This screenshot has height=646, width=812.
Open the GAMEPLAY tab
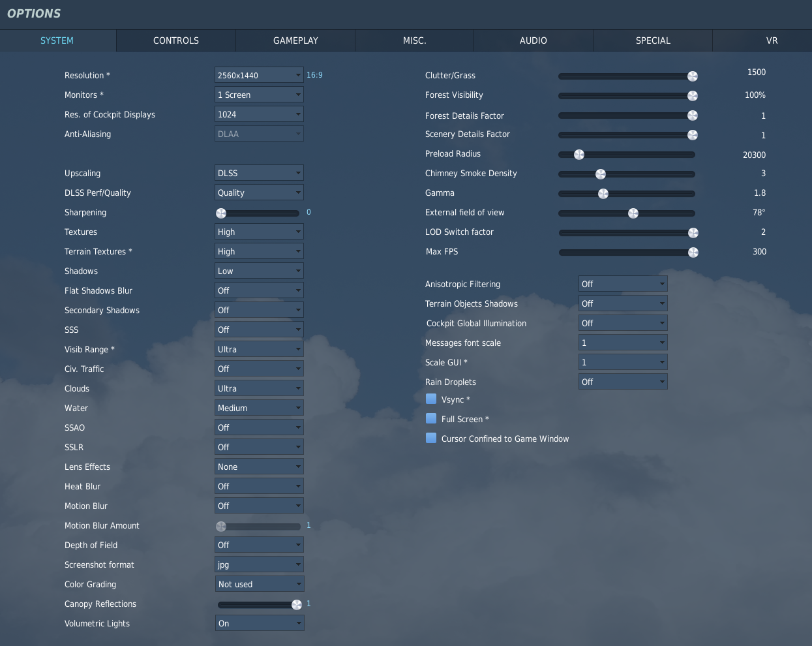(x=295, y=40)
